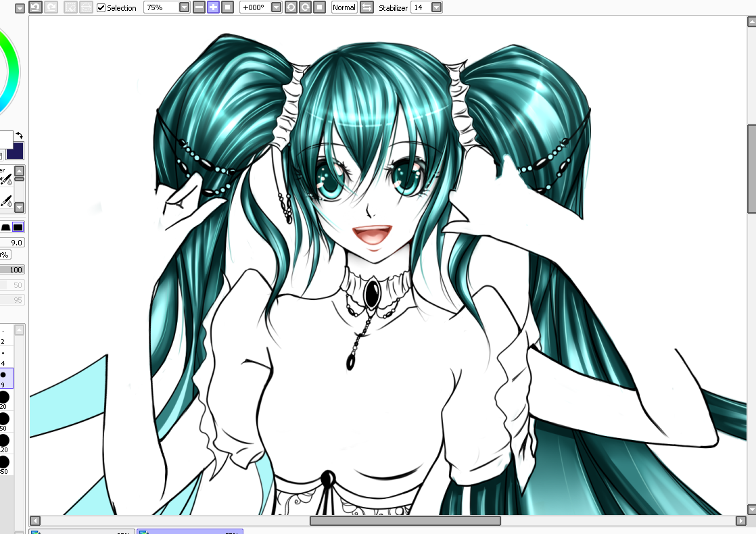Select the flat hard brush edge shape
Screen dimensions: 756x534
[18, 227]
